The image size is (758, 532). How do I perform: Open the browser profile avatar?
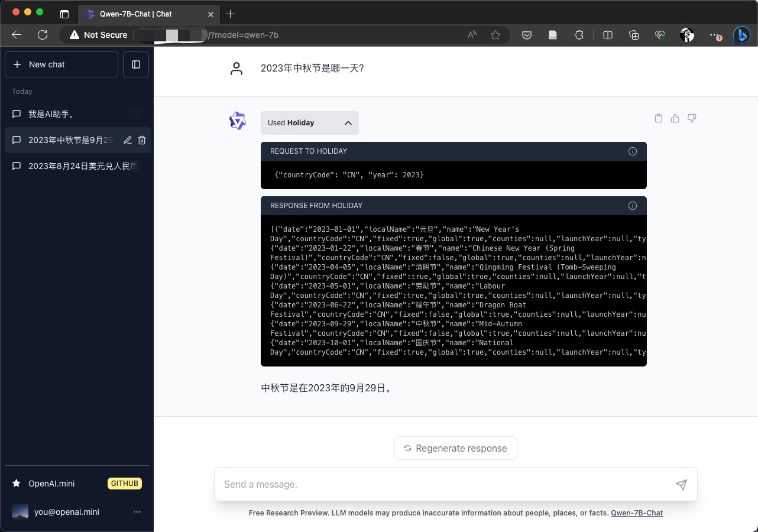687,35
